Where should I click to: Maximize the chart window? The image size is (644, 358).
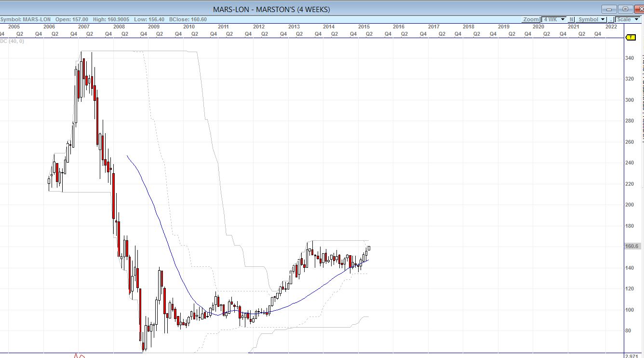[625, 9]
